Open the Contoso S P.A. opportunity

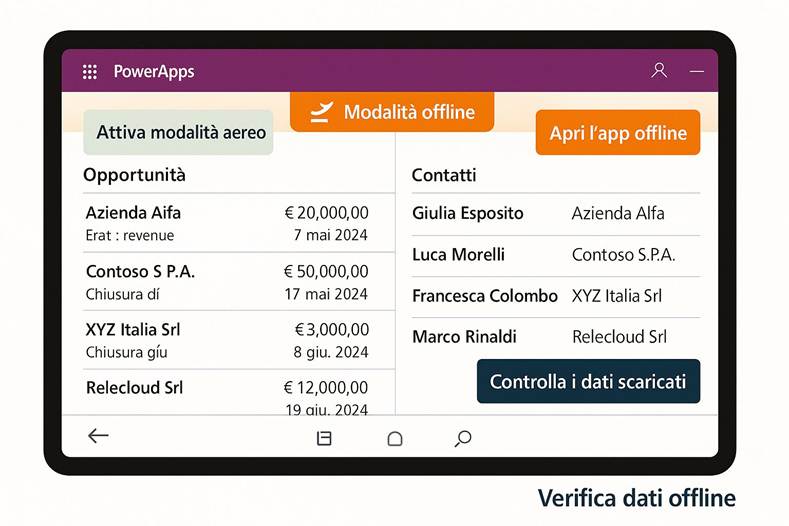click(140, 271)
